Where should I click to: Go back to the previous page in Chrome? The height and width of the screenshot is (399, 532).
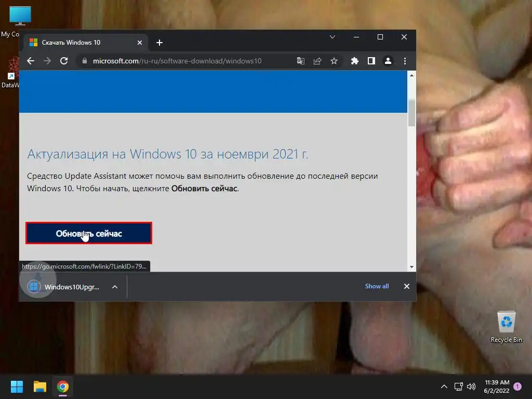point(31,61)
